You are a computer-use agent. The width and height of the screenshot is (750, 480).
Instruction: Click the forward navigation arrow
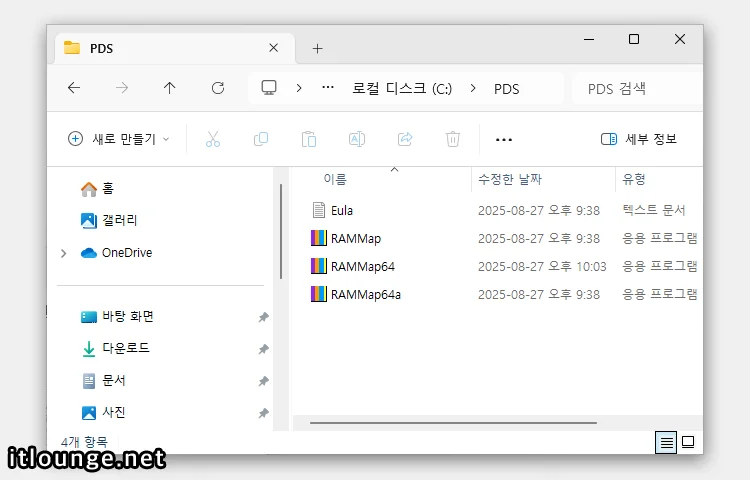tap(121, 87)
